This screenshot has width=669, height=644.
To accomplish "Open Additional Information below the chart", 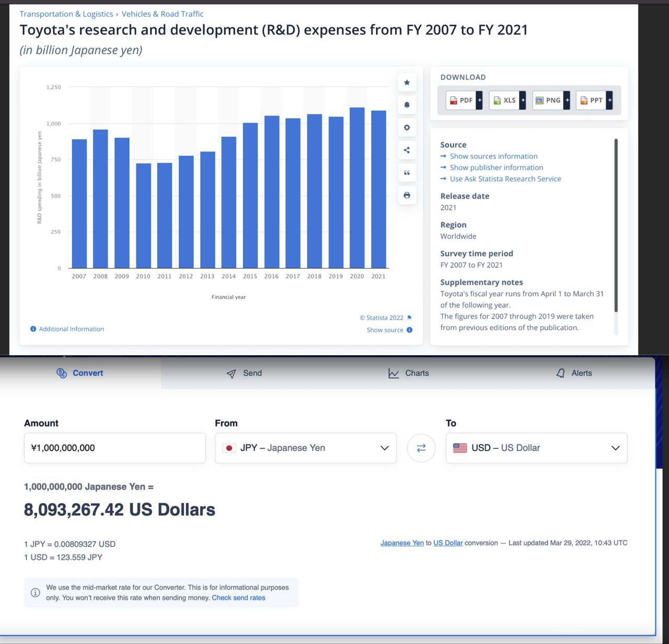I will coord(72,329).
